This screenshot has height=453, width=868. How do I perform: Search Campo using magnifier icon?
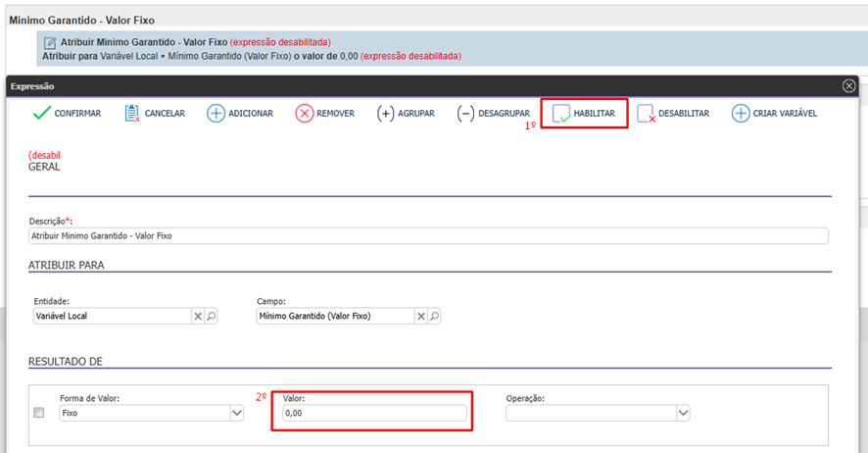click(434, 317)
